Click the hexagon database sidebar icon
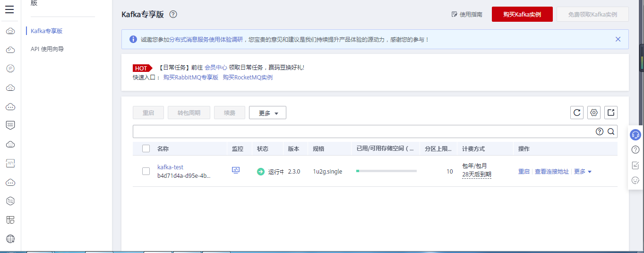Screen dimensions: 644x253 click(10, 201)
